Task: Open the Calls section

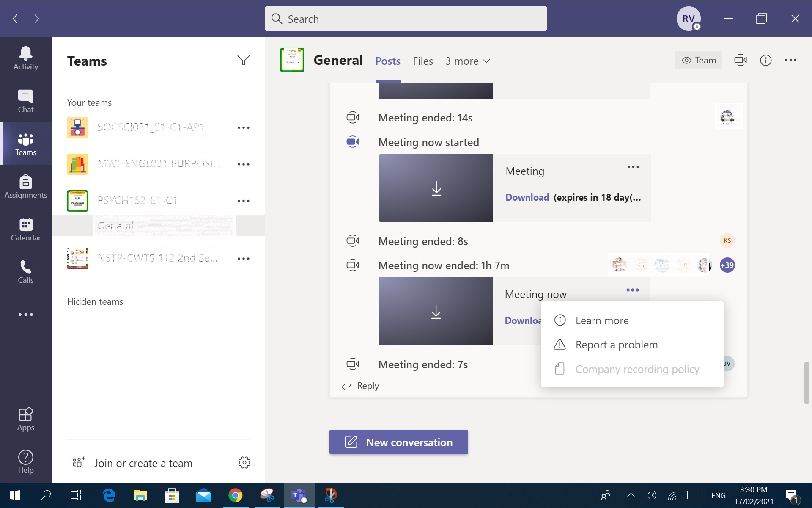Action: tap(25, 272)
